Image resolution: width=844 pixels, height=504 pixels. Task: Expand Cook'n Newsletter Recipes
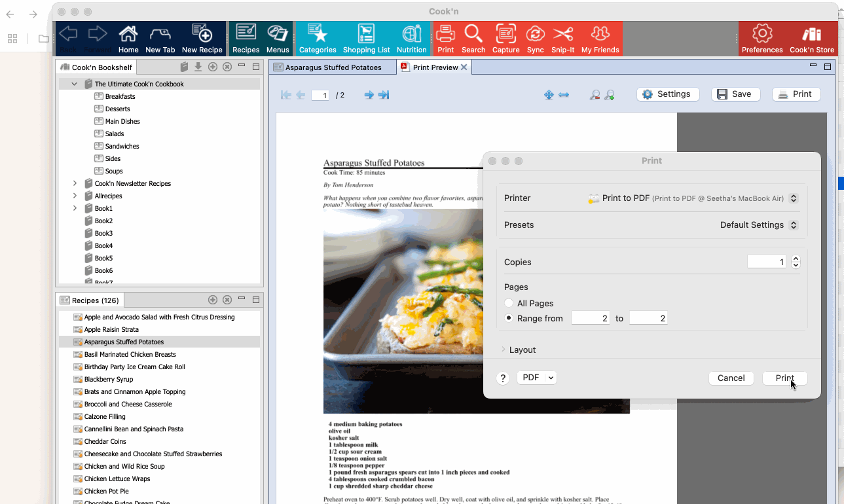pos(75,183)
